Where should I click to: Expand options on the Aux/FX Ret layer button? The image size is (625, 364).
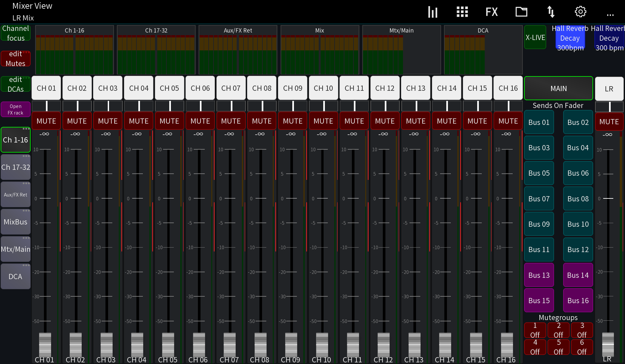tap(26, 183)
